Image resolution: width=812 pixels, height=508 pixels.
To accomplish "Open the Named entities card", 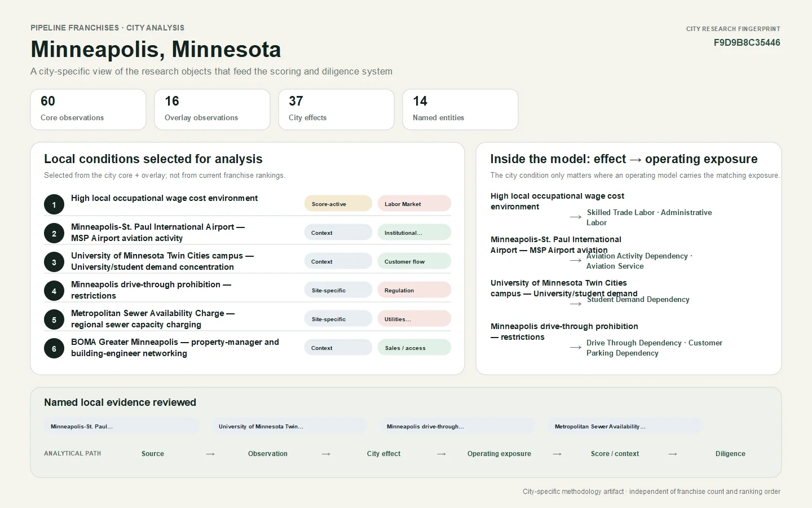I will coord(461,110).
